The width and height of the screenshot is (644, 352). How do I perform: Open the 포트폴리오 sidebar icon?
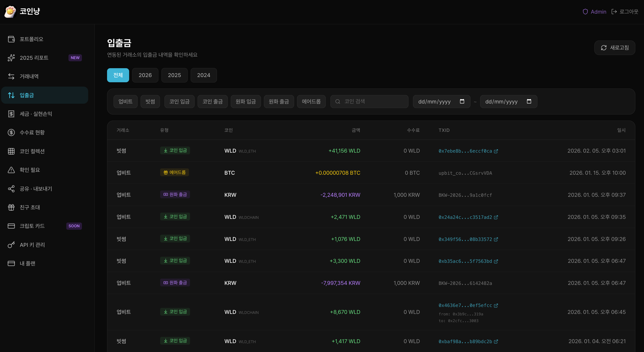(x=11, y=39)
